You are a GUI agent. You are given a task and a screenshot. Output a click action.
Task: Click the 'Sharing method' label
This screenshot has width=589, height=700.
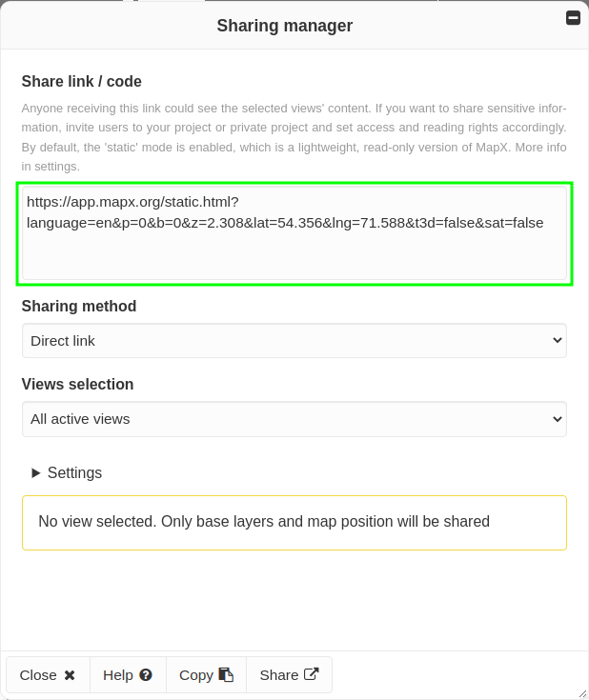79,307
